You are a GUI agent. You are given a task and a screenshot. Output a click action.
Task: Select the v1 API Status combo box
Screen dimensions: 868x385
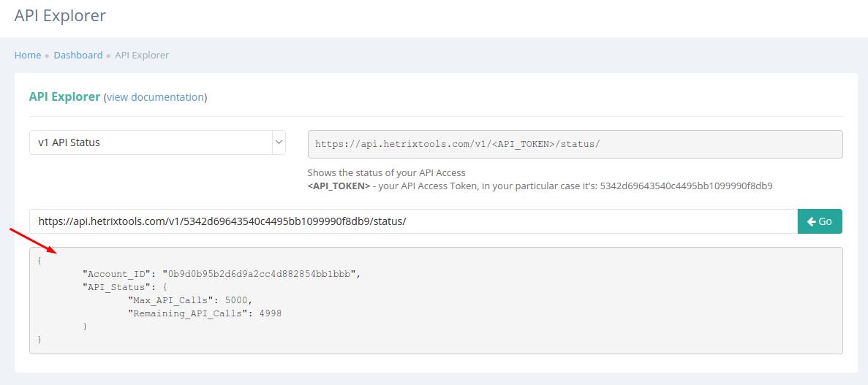(x=157, y=142)
